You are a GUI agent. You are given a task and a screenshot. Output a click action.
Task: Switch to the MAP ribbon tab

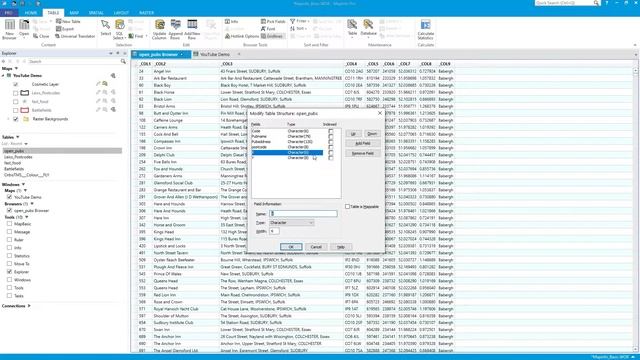coord(74,13)
